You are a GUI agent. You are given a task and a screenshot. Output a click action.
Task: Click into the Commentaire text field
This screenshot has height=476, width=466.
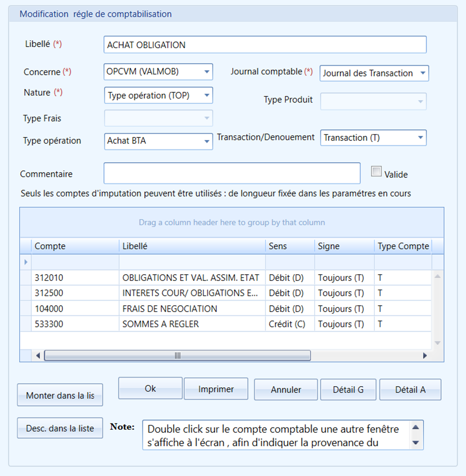[232, 173]
